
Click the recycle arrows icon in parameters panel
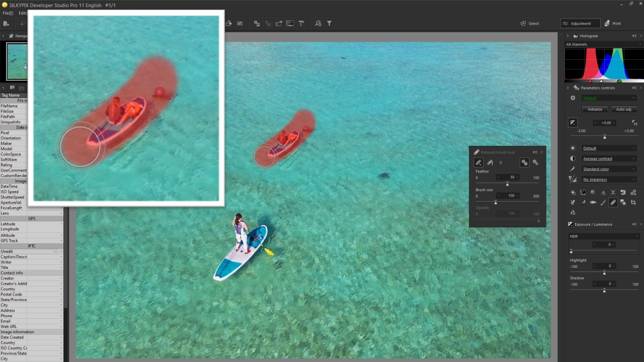573,213
